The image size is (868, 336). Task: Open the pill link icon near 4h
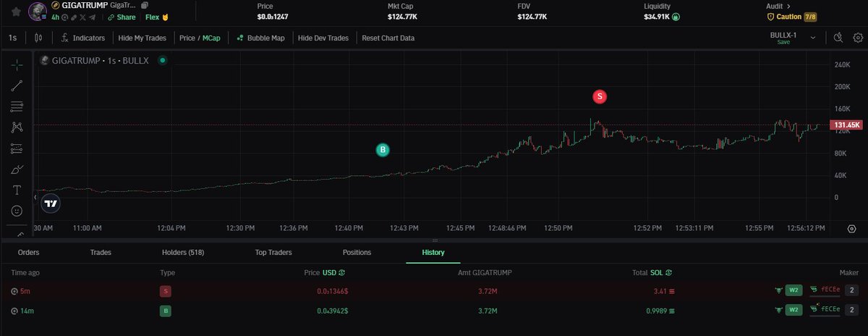pos(74,17)
